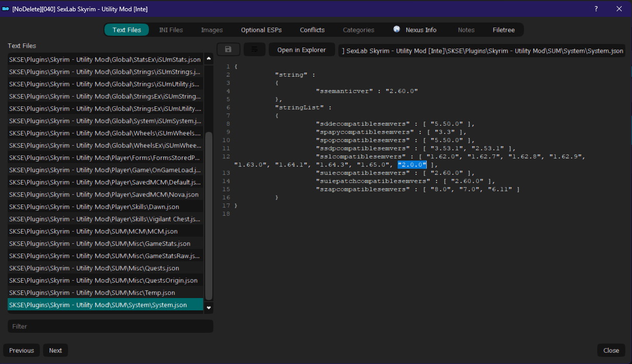Viewport: 632px width, 364px height.
Task: Click the "Text Files" list heading
Action: (22, 46)
